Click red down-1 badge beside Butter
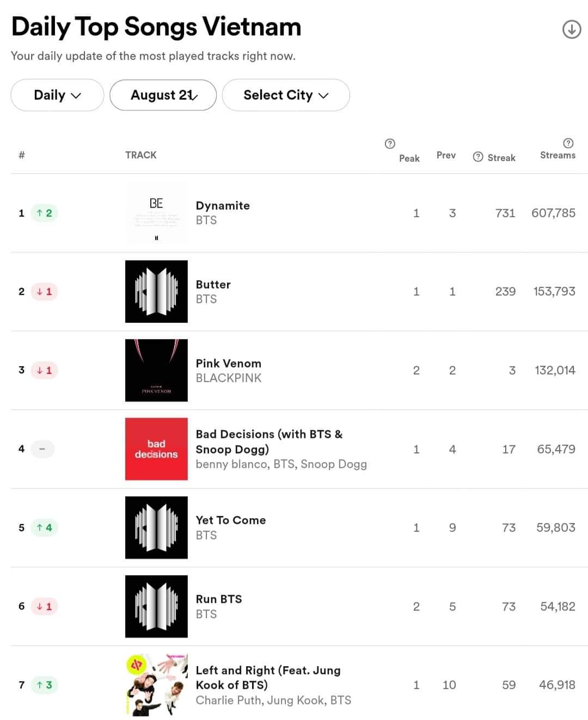588x720 pixels. coord(44,291)
